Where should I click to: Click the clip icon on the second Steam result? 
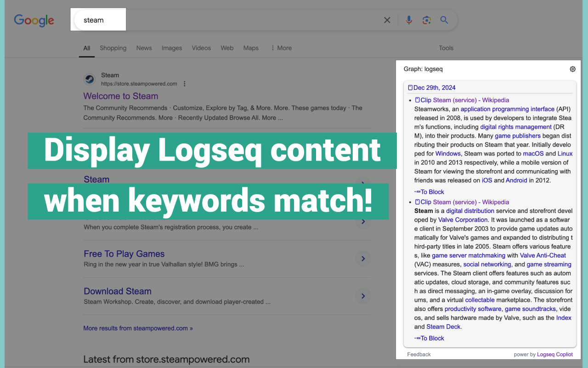point(418,202)
